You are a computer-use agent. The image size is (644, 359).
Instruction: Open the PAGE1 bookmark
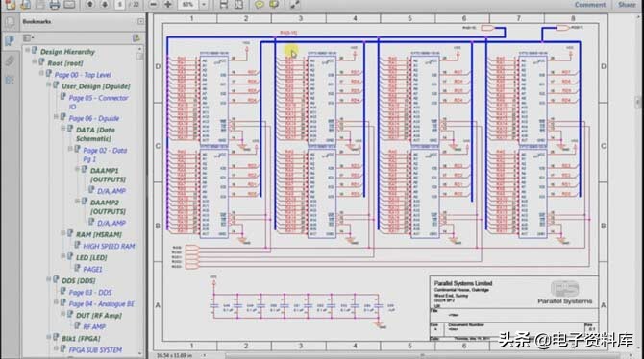[92, 269]
